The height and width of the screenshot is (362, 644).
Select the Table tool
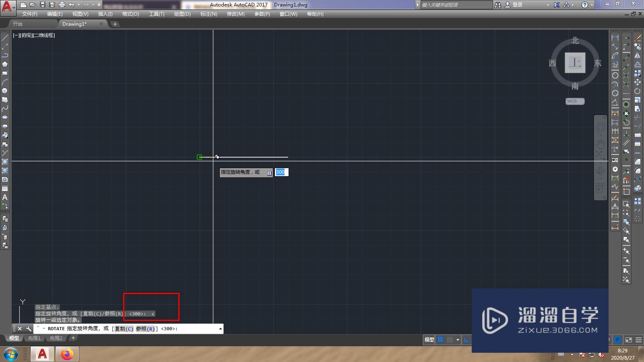coord(5,188)
